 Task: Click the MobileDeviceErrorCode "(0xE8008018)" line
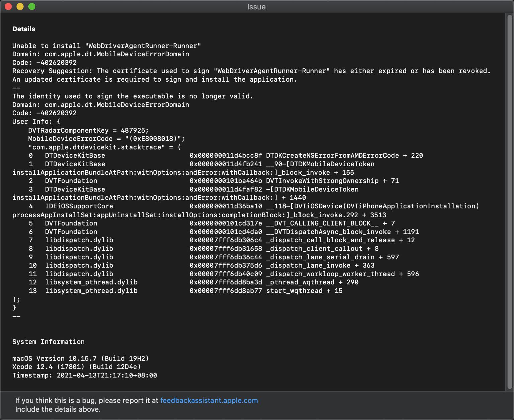(x=106, y=139)
